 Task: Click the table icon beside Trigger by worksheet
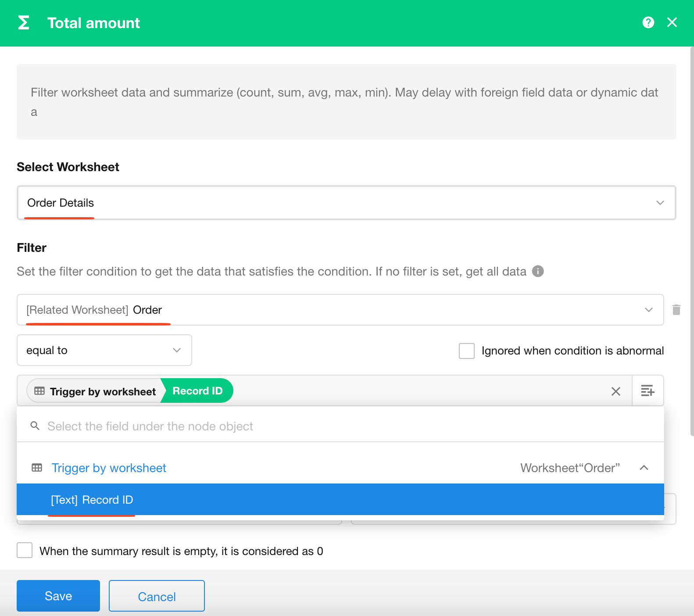37,468
